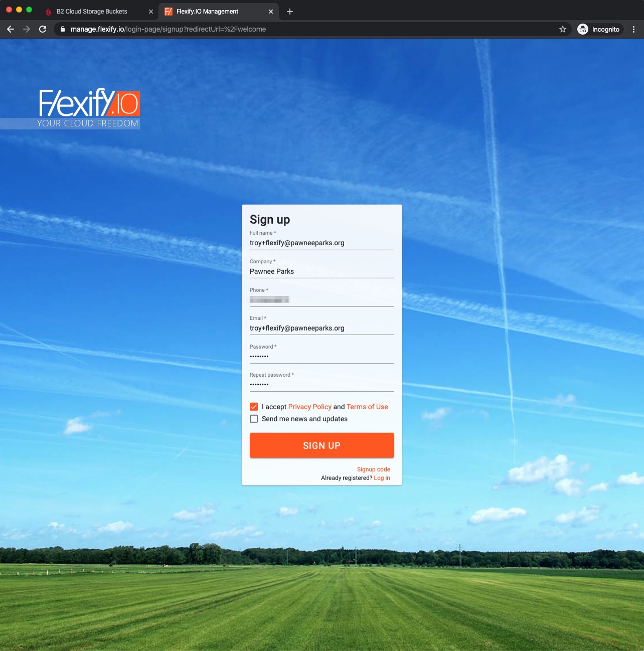Click the Signup code link

coord(374,469)
